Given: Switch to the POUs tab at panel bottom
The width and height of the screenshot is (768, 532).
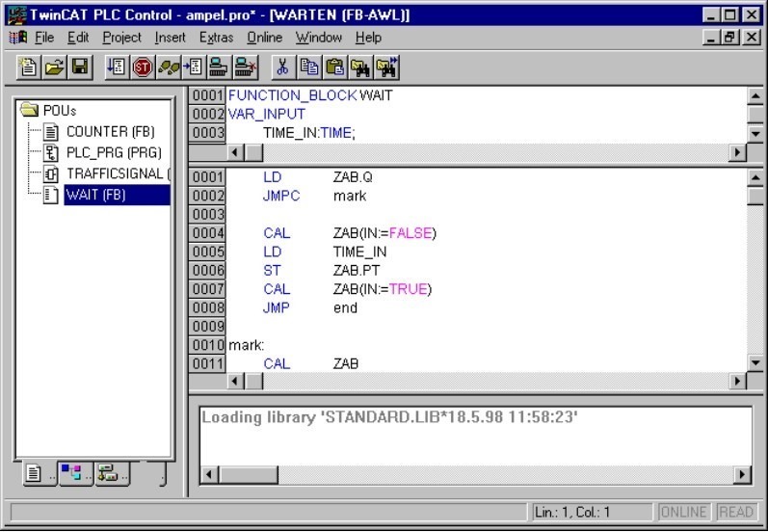Looking at the screenshot, I should click(40, 474).
